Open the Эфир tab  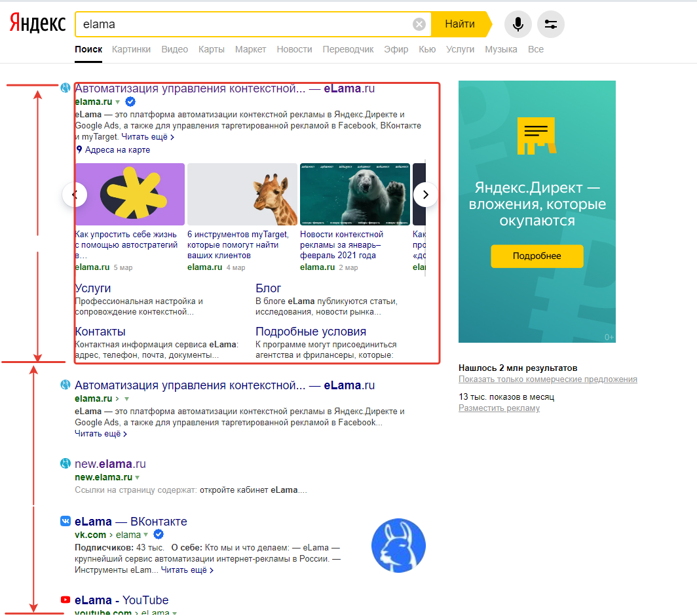click(x=396, y=49)
